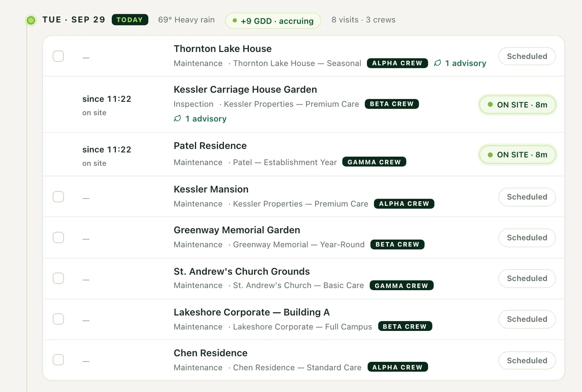Click the ON SITE 8m badge for Patel Residence

coord(518,155)
